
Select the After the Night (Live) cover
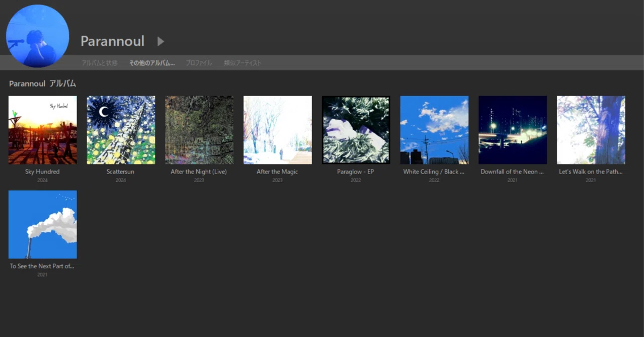[199, 130]
